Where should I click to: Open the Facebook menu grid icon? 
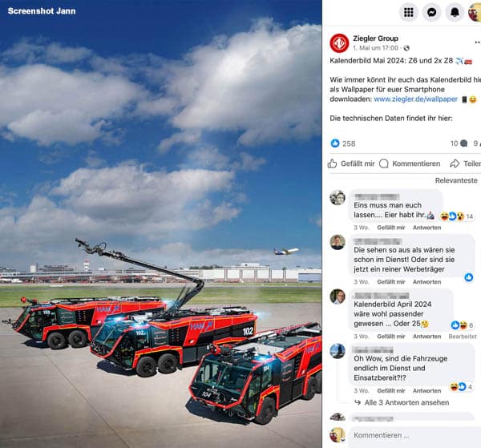pyautogui.click(x=408, y=12)
